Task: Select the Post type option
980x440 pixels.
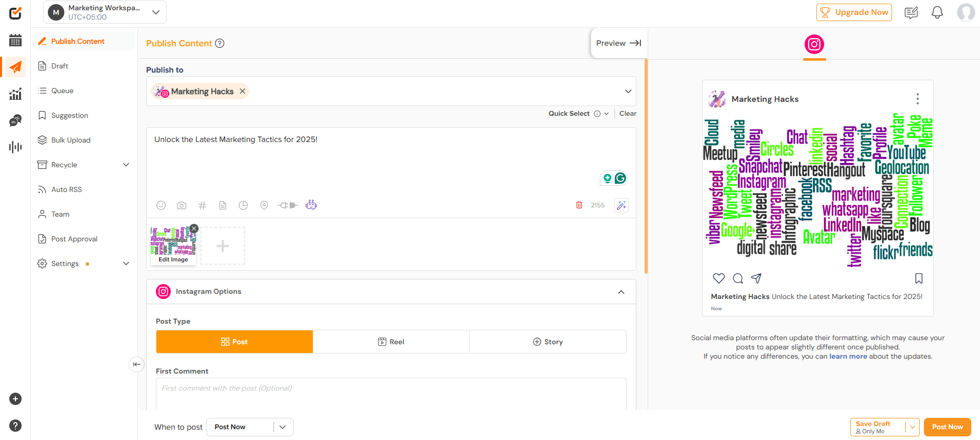Action: tap(235, 342)
